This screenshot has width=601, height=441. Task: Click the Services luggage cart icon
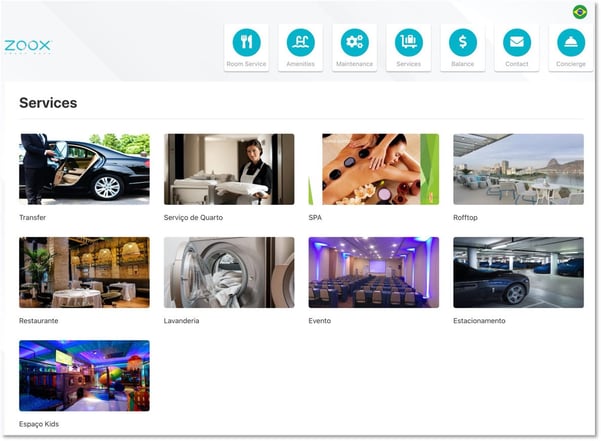pos(409,42)
